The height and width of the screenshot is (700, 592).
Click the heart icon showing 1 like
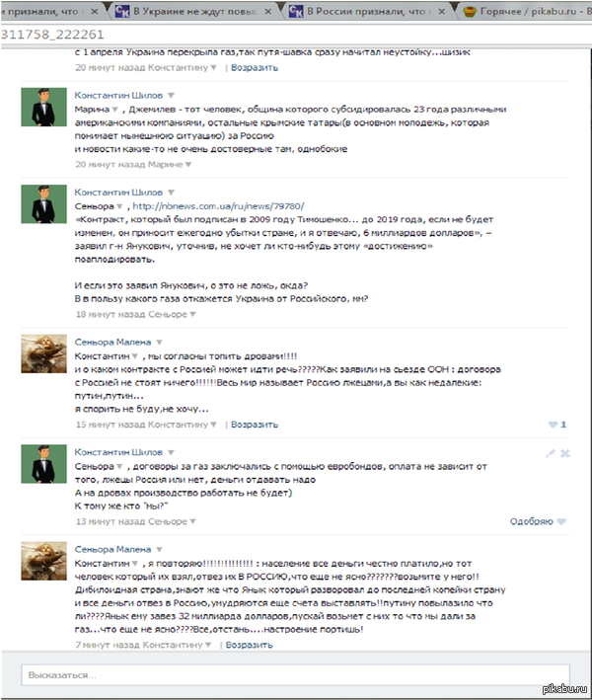pyautogui.click(x=553, y=425)
